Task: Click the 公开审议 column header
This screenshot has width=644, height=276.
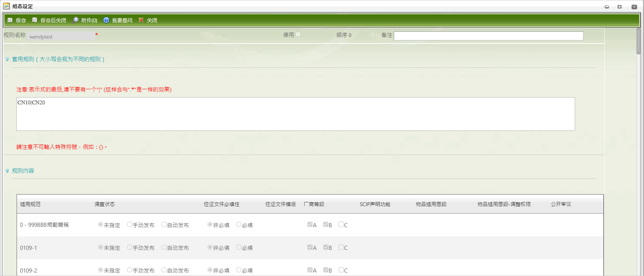Action: pos(561,204)
